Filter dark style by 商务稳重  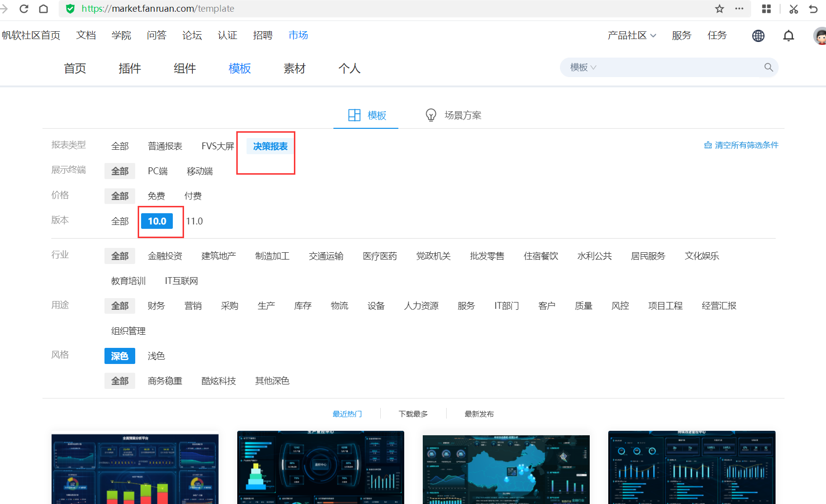[165, 381]
